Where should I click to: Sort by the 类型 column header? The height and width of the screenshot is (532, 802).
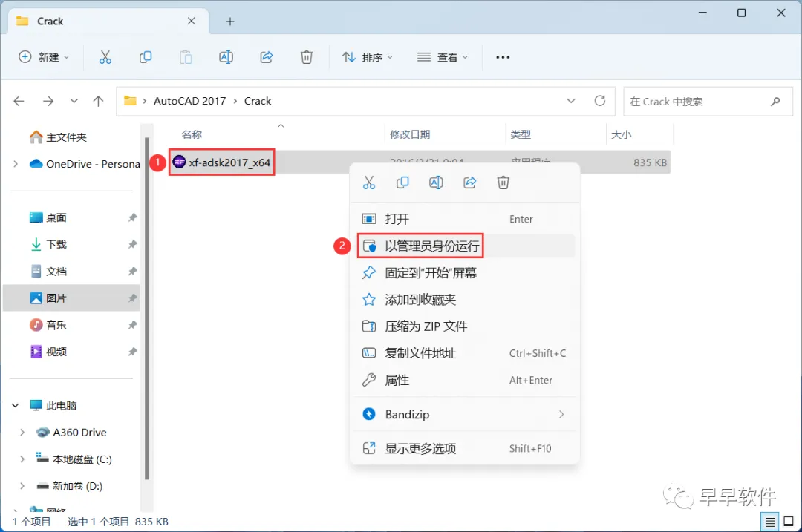521,134
